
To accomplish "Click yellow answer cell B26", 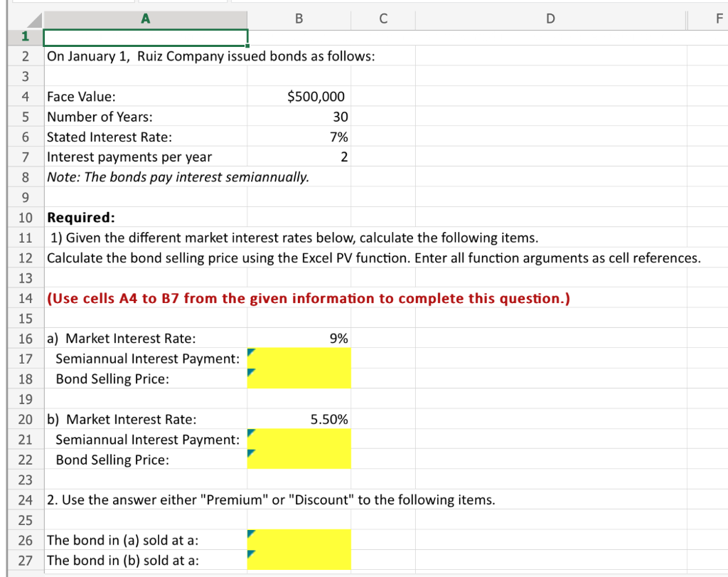I will (299, 540).
